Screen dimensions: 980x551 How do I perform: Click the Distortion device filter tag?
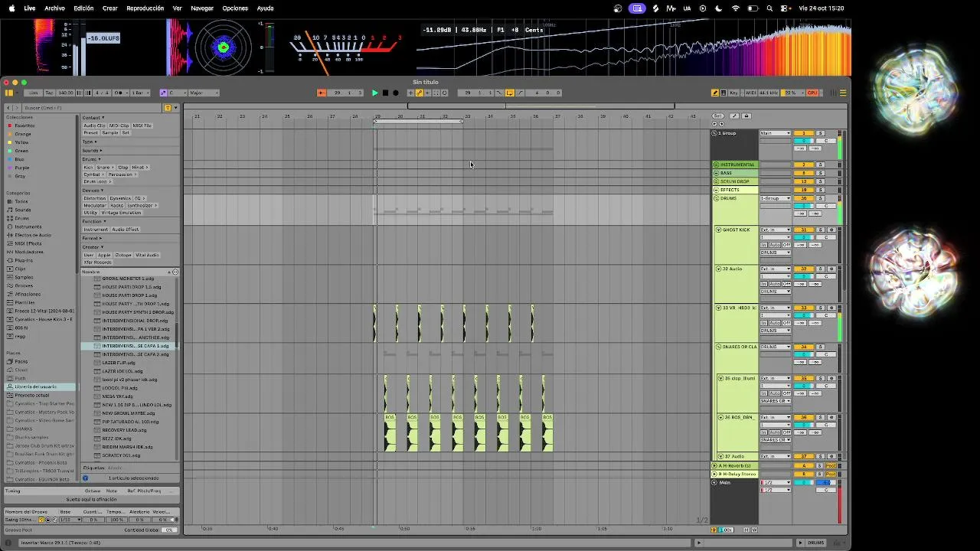pyautogui.click(x=94, y=198)
